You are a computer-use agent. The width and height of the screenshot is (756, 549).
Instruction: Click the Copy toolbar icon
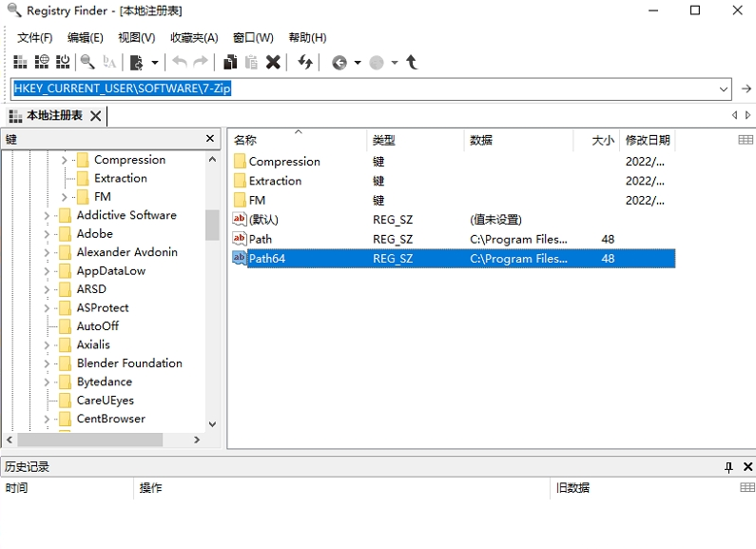coord(230,62)
